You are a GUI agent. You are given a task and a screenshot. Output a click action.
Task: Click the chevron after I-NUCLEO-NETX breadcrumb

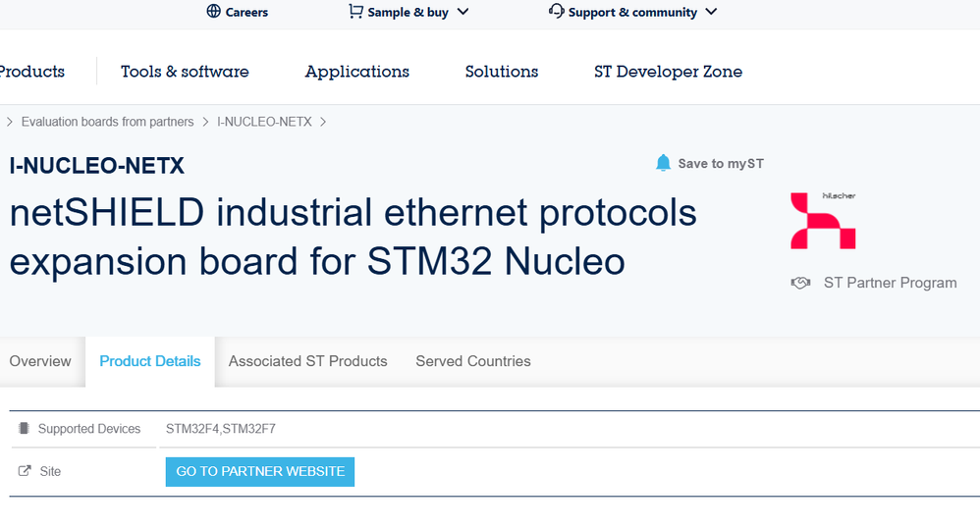[x=323, y=122]
